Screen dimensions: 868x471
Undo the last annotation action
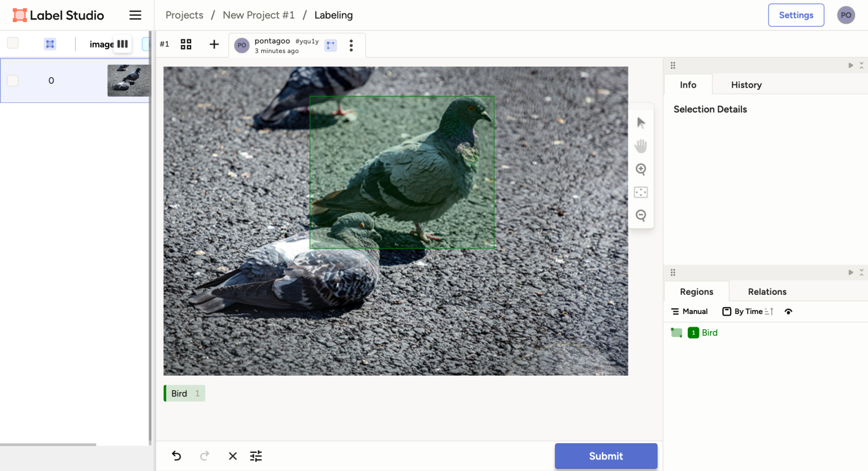pos(177,456)
